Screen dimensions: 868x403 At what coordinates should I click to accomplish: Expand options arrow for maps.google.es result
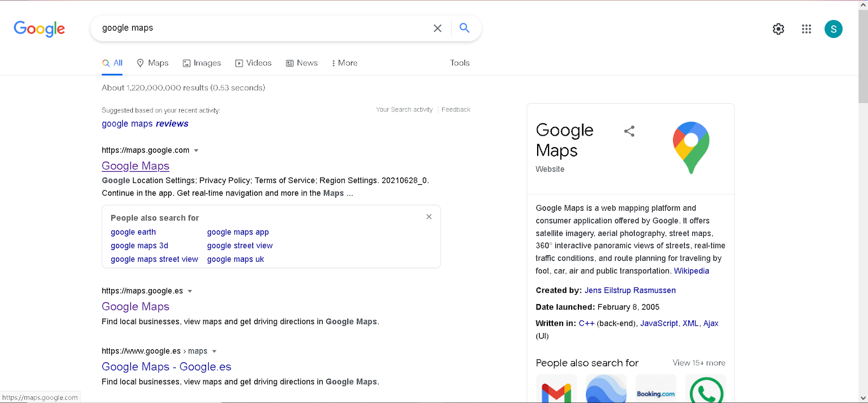pyautogui.click(x=190, y=291)
